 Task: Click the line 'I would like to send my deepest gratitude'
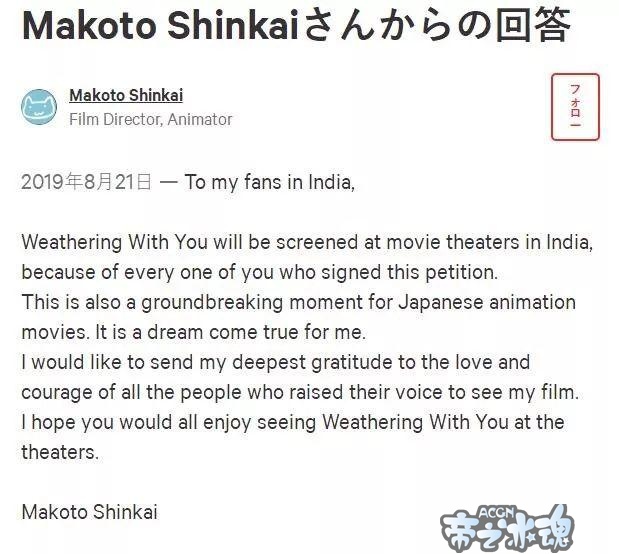276,362
